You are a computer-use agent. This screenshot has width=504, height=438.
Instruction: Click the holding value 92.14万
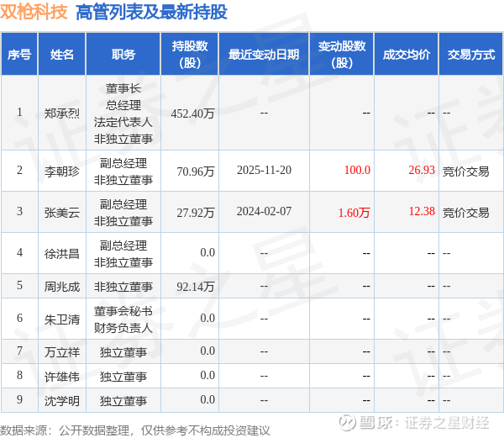point(196,286)
